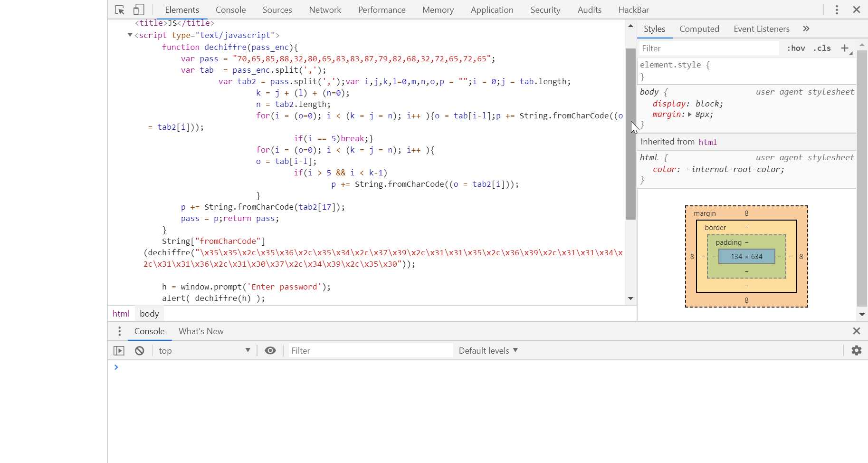Click the -internal-root-color value

735,170
